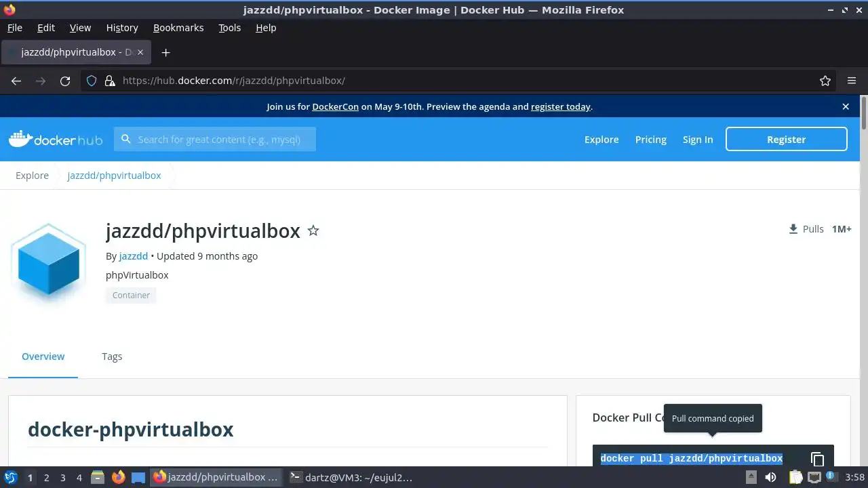Activate the dartz@VM3 terminal taskbar entry
Viewport: 868px width, 488px height.
coord(351,477)
